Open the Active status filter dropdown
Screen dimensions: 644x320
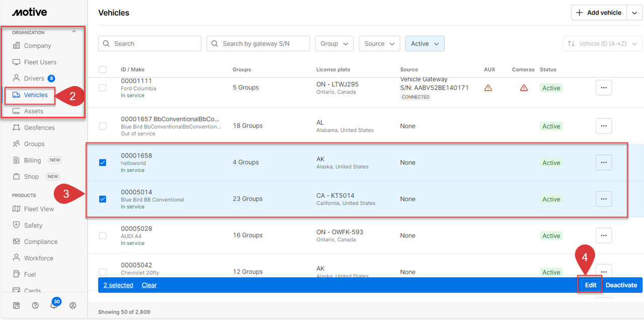425,44
